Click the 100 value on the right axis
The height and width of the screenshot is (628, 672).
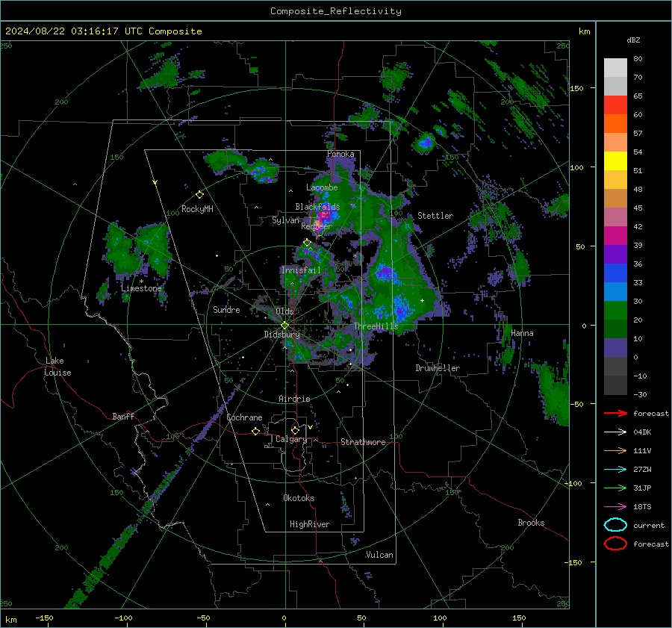tap(576, 167)
